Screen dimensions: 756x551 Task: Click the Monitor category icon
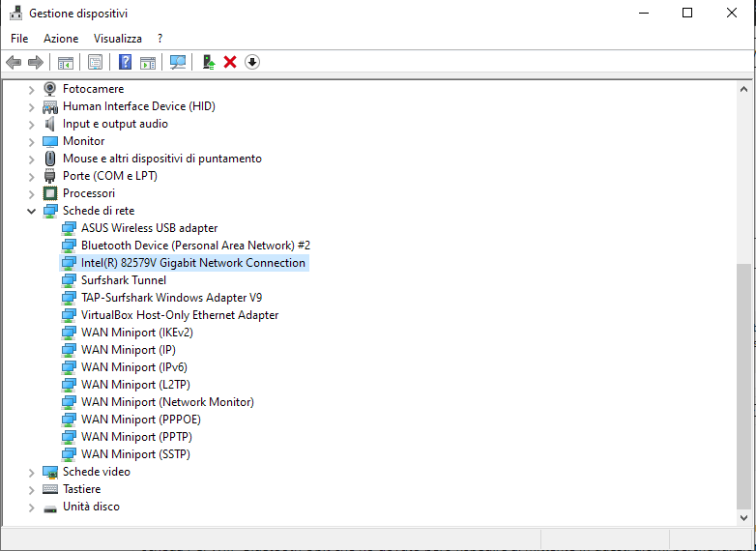pos(50,141)
